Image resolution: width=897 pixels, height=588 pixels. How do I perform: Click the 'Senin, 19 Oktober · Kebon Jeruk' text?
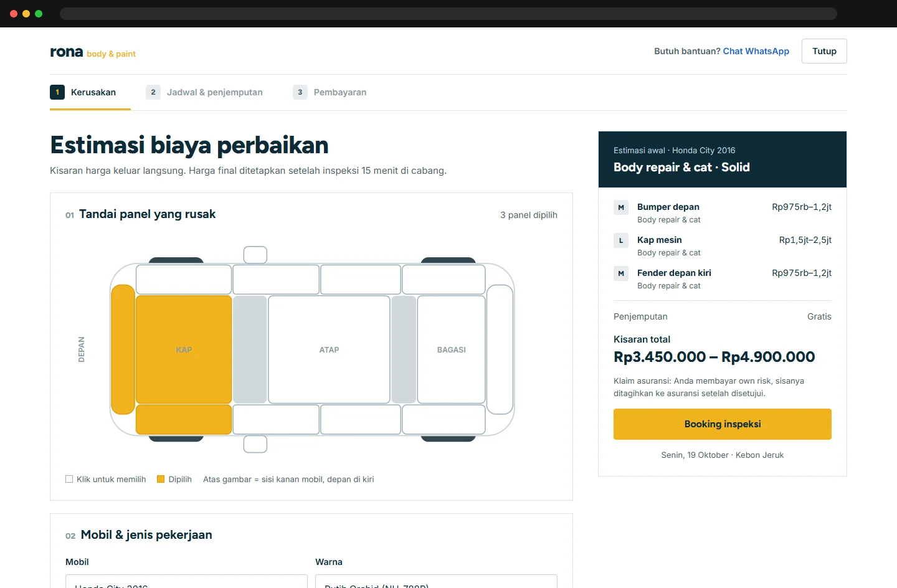(723, 455)
